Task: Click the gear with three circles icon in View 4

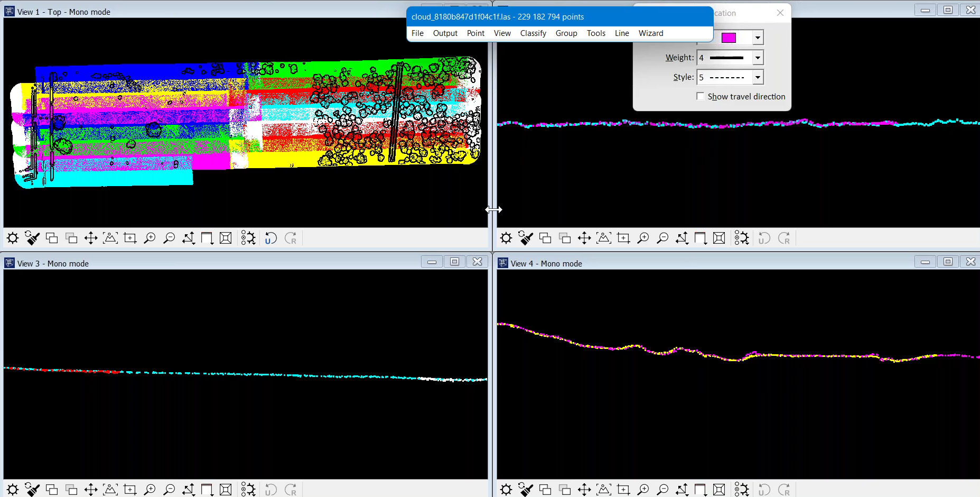Action: coord(742,490)
